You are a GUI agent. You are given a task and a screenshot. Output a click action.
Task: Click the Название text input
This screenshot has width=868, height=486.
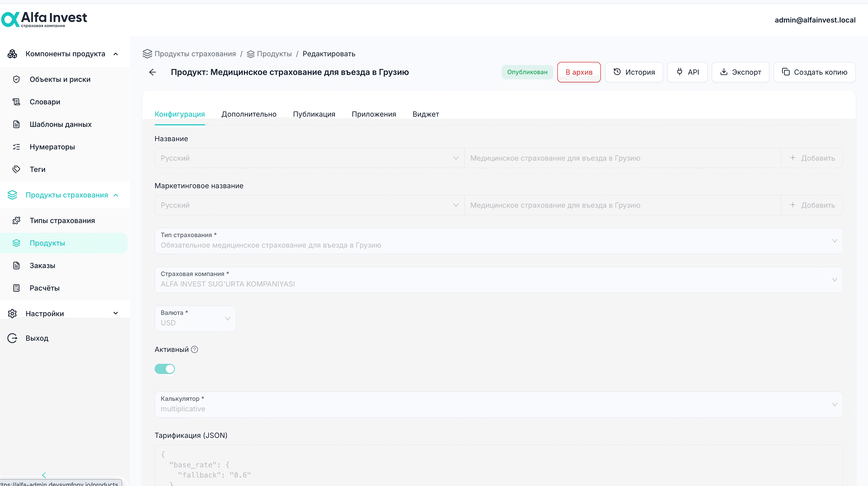click(622, 158)
